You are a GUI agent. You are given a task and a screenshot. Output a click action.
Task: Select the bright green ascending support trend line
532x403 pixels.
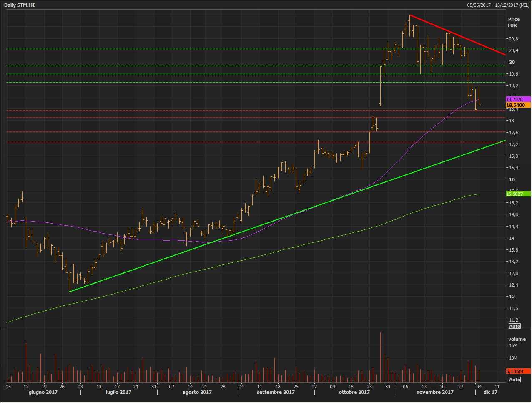tap(292, 216)
